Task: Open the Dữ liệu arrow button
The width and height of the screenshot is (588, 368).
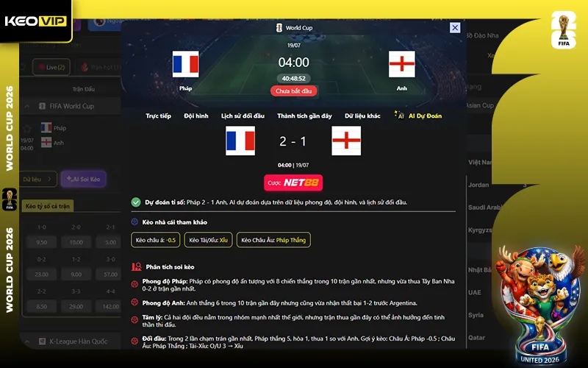Action: coord(39,179)
